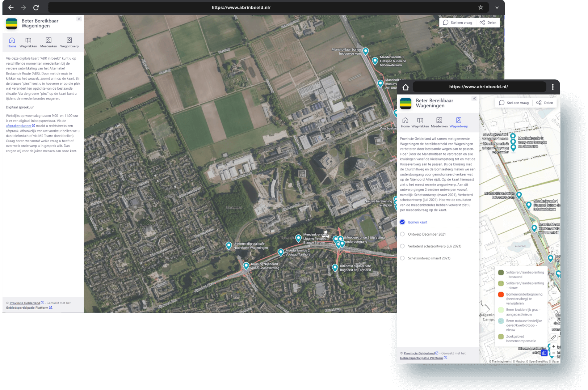Open the three-dot menu of the small browser
588x390 pixels.
pos(553,87)
